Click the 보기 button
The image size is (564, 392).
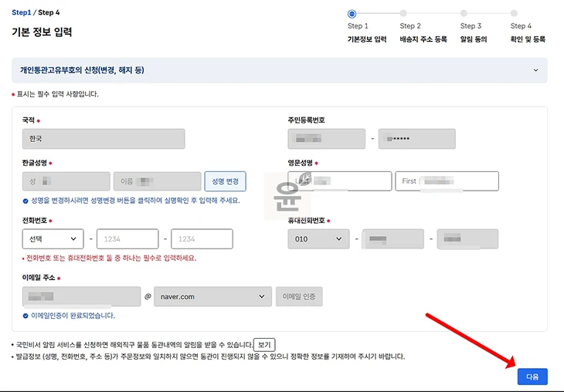pos(264,345)
